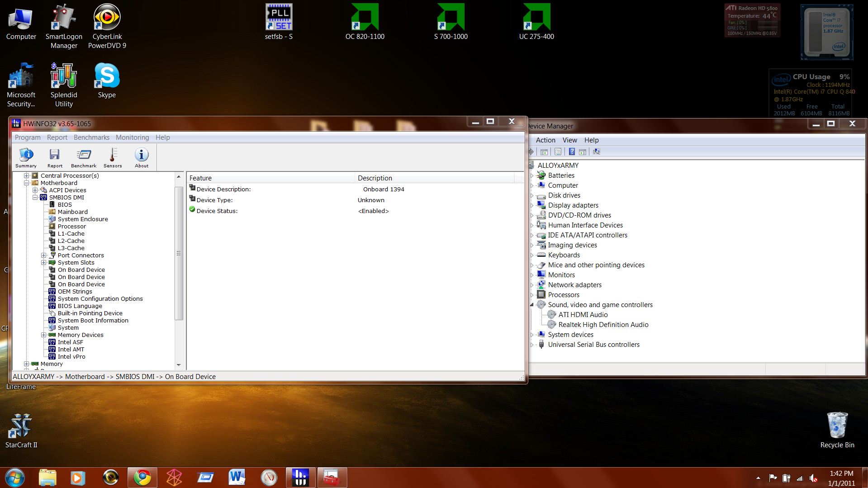
Task: Open the Report menu in HWiNFO
Action: [57, 137]
